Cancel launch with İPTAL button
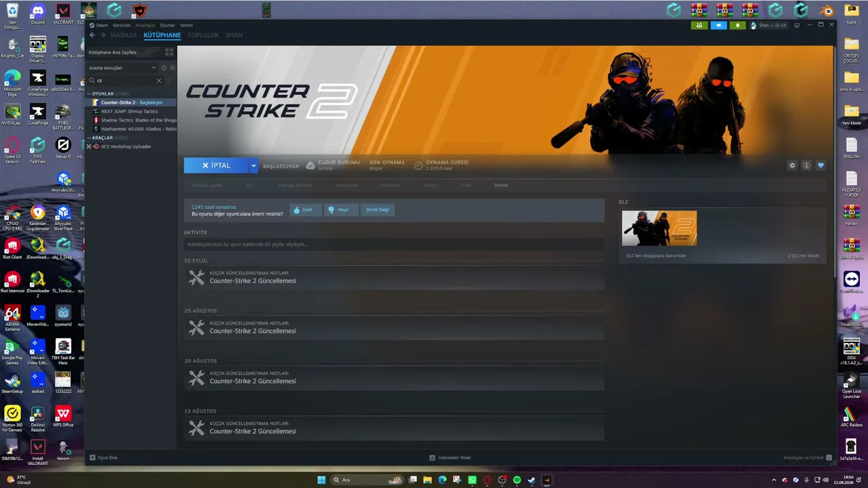Screen dimensions: 868x488 click(216, 165)
